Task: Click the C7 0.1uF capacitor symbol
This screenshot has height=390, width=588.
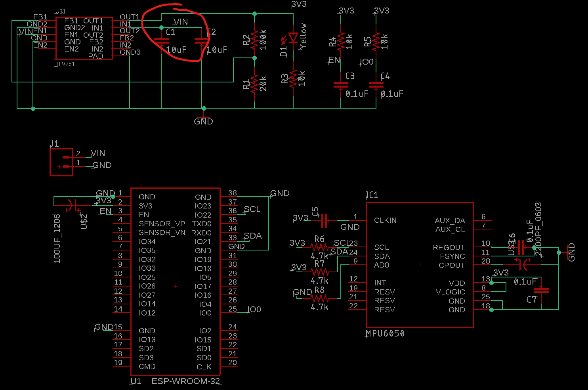Action: (541, 291)
